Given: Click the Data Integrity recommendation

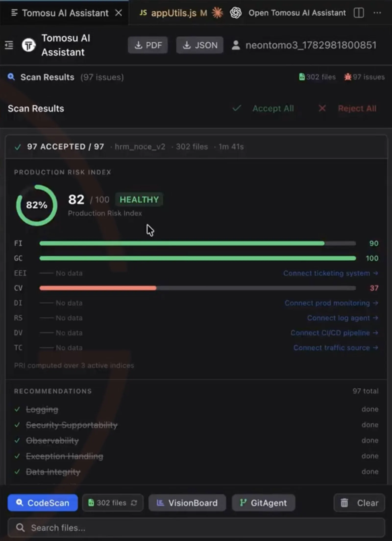Looking at the screenshot, I should click(x=196, y=472).
